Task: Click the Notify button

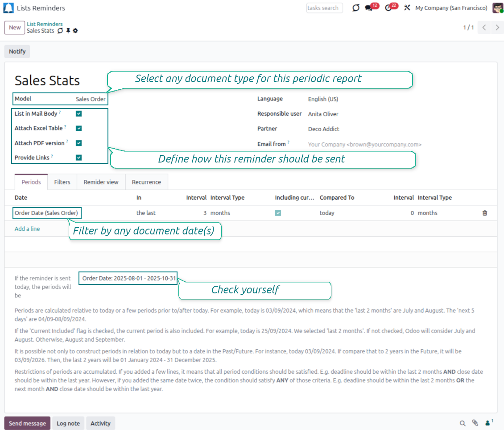Action: [17, 51]
